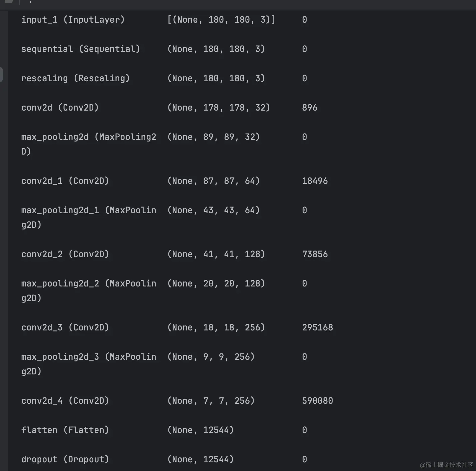Screen dimensions: 476x471
Task: Click the 73856 parameter count
Action: [315, 254]
